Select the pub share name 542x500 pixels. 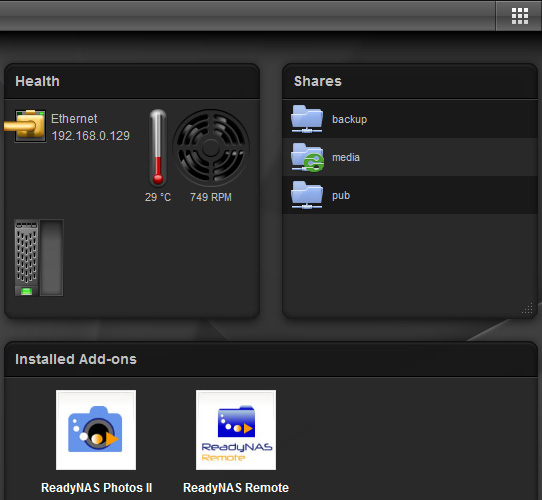(x=341, y=196)
